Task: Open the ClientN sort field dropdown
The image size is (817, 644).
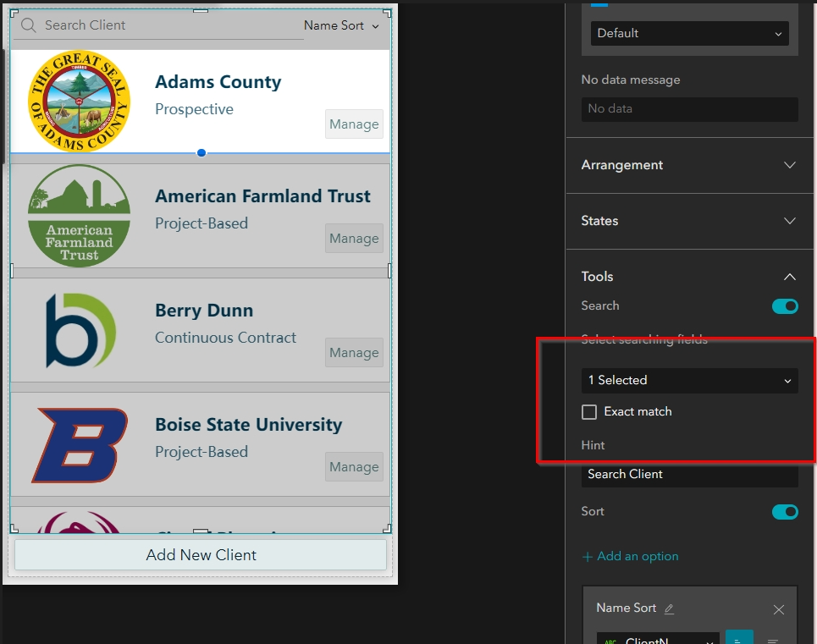Action: tap(658, 639)
